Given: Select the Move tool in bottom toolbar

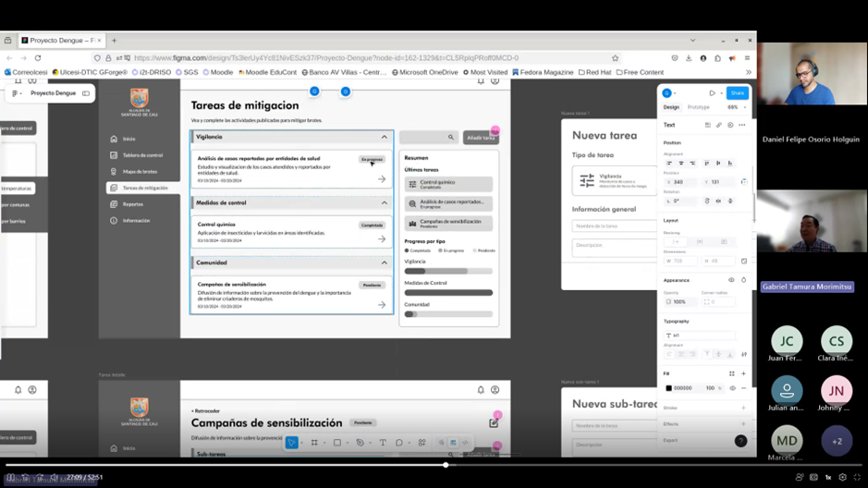Looking at the screenshot, I should coord(292,443).
